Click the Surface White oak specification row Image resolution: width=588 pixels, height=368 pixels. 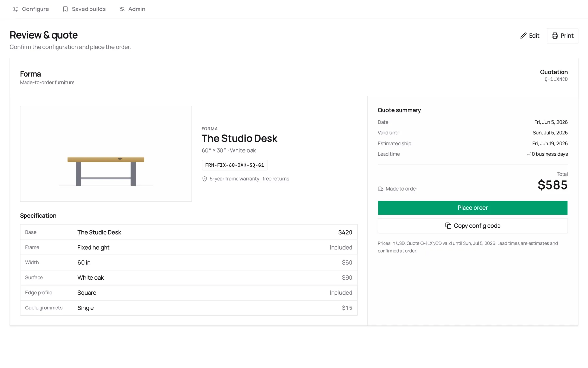pos(189,278)
